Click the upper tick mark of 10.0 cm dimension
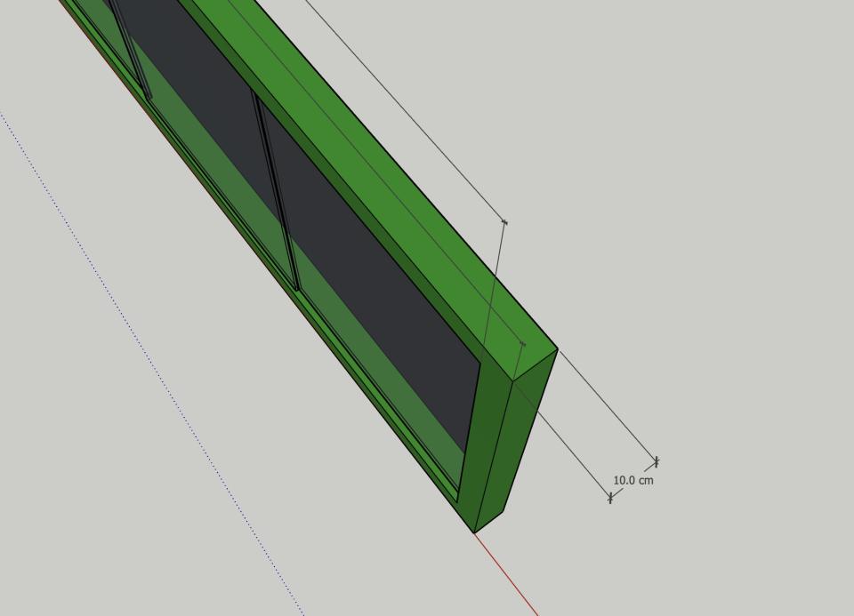This screenshot has height=616, width=854. 657,462
